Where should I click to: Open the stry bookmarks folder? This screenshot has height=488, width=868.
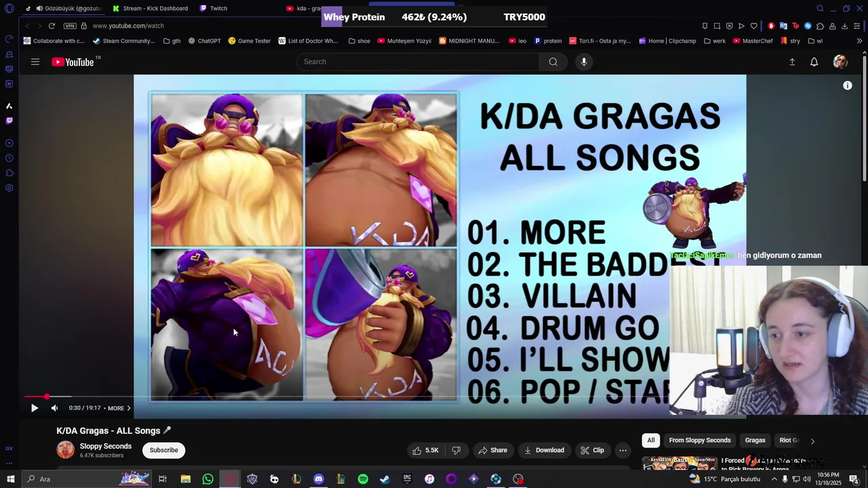click(x=791, y=41)
